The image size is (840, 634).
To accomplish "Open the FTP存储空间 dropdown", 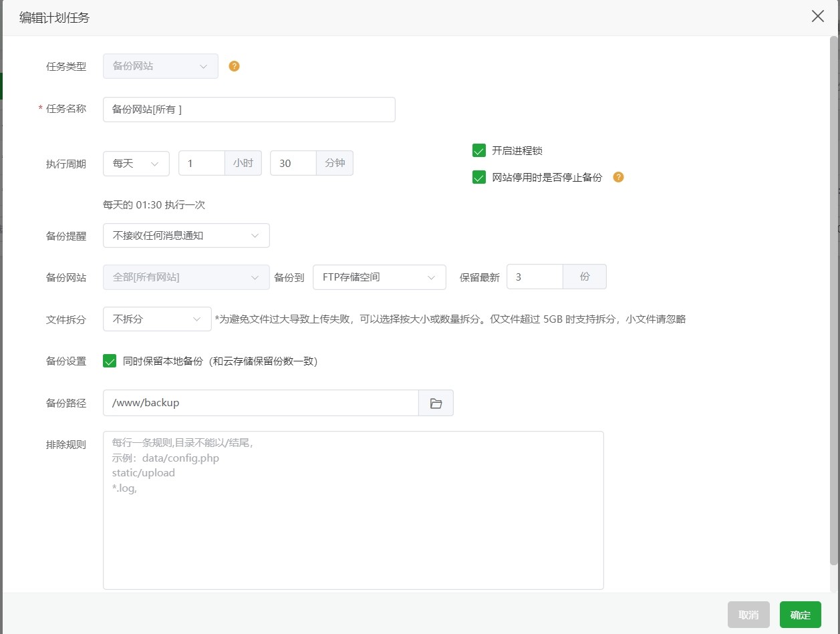I will coord(380,277).
